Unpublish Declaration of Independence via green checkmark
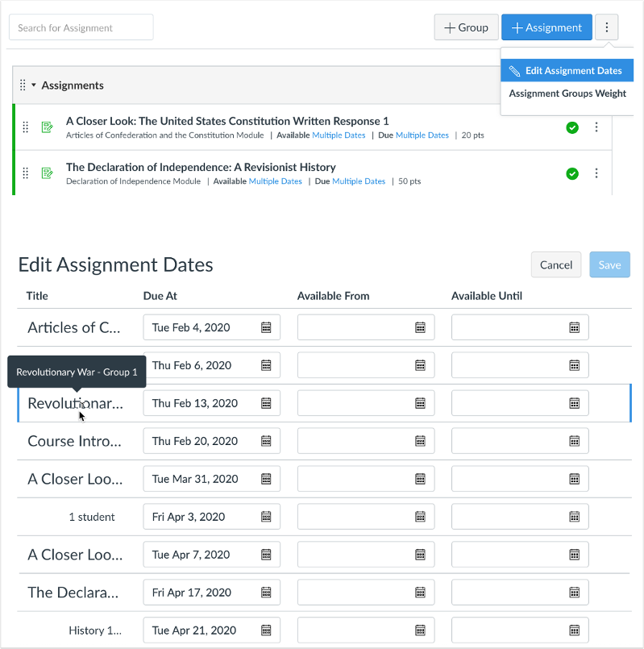 coord(572,173)
